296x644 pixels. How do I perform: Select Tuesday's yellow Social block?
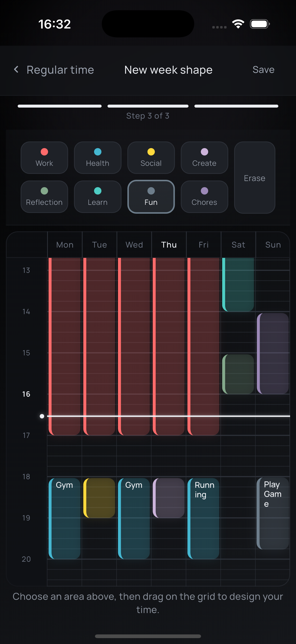pos(99,498)
